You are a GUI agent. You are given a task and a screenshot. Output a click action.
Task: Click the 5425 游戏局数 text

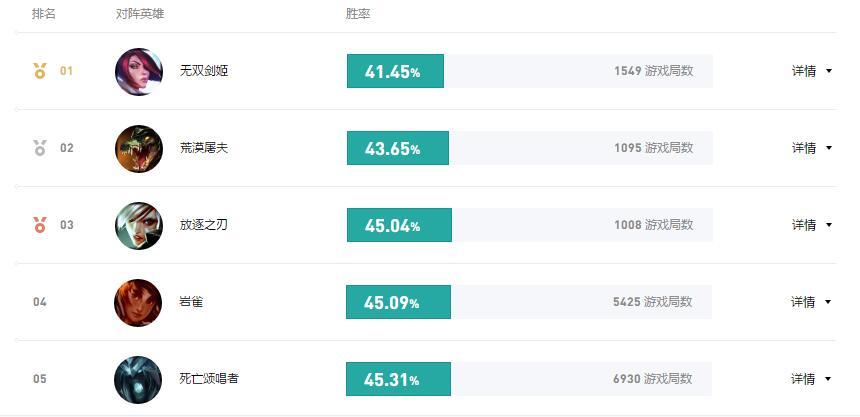point(653,302)
